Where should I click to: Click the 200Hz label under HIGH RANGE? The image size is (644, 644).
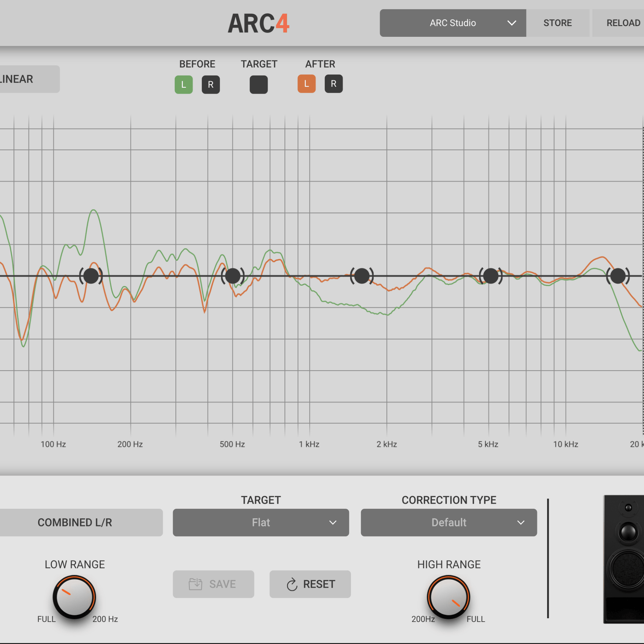[x=423, y=619]
